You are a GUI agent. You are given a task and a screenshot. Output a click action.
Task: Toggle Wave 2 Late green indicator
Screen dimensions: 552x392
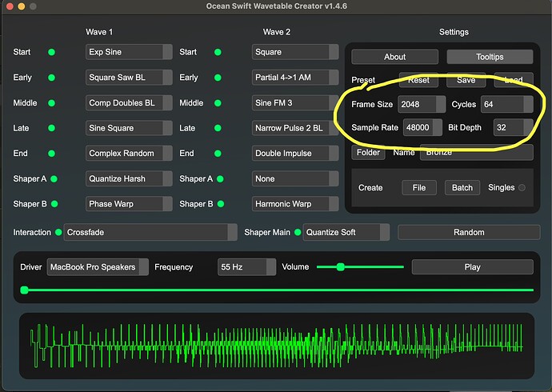pyautogui.click(x=218, y=128)
